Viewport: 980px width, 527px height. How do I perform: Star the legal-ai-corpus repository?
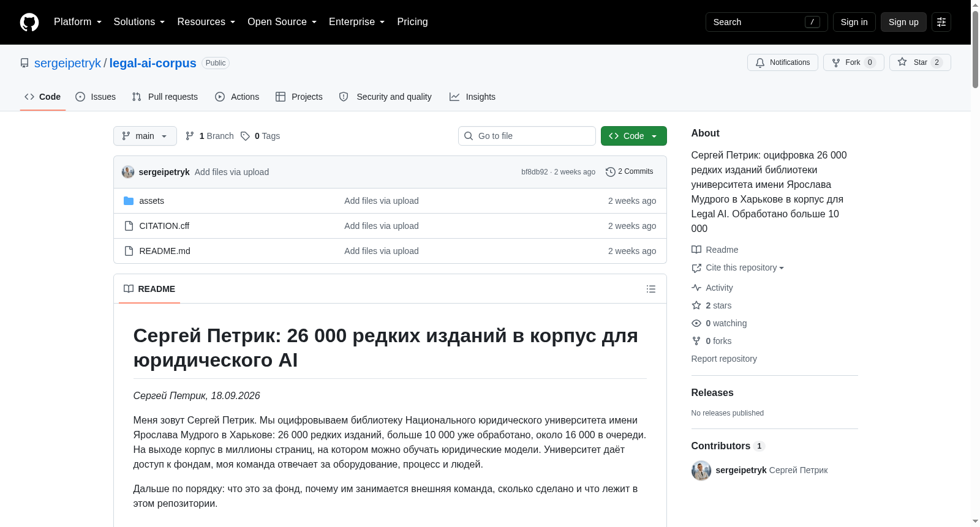tap(920, 62)
